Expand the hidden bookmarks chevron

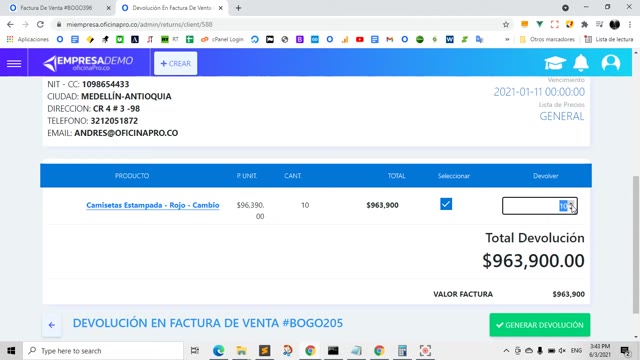click(507, 40)
